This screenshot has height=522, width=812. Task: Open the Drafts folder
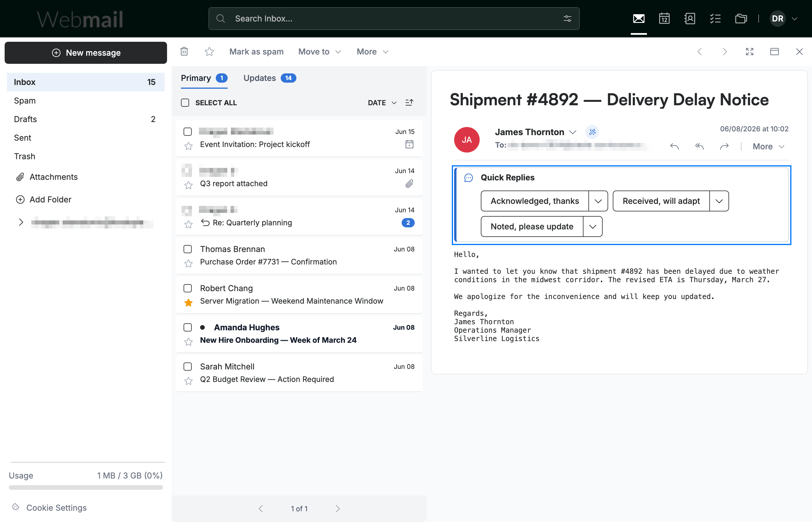click(86, 119)
